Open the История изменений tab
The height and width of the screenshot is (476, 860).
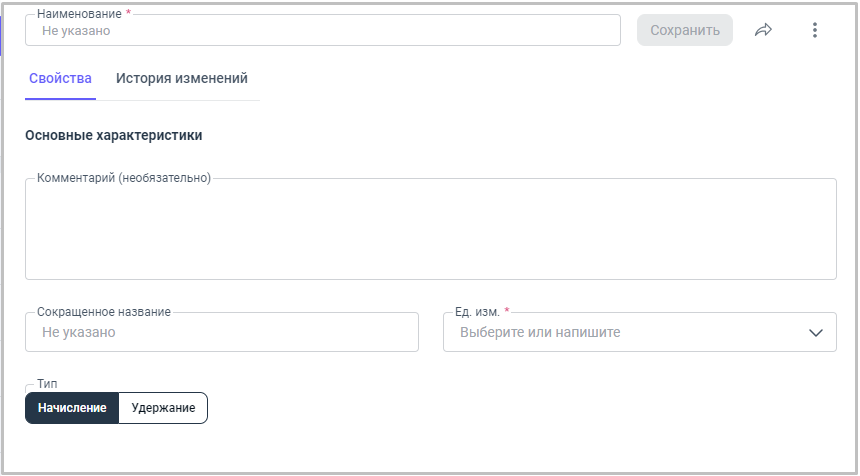coord(182,79)
